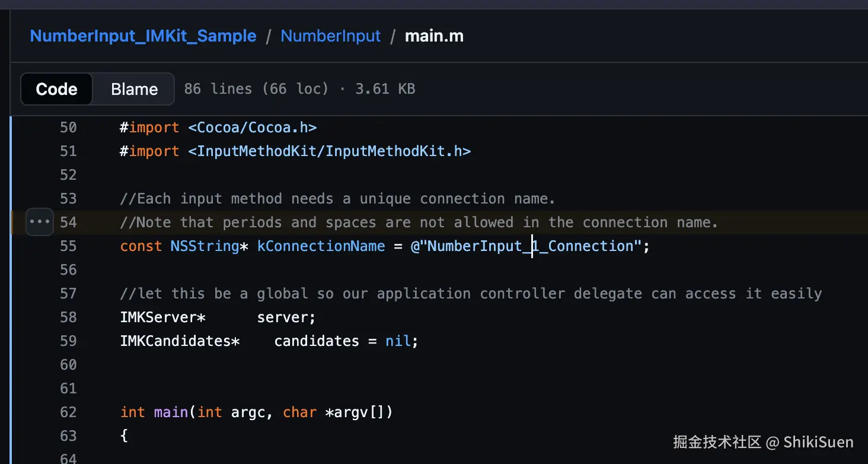Switch to the Blame view

click(x=134, y=89)
